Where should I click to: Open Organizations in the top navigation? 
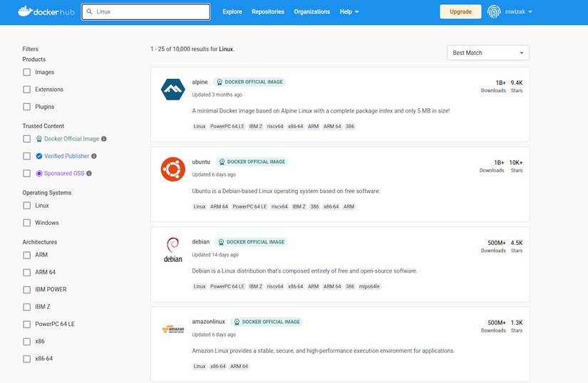click(x=311, y=11)
